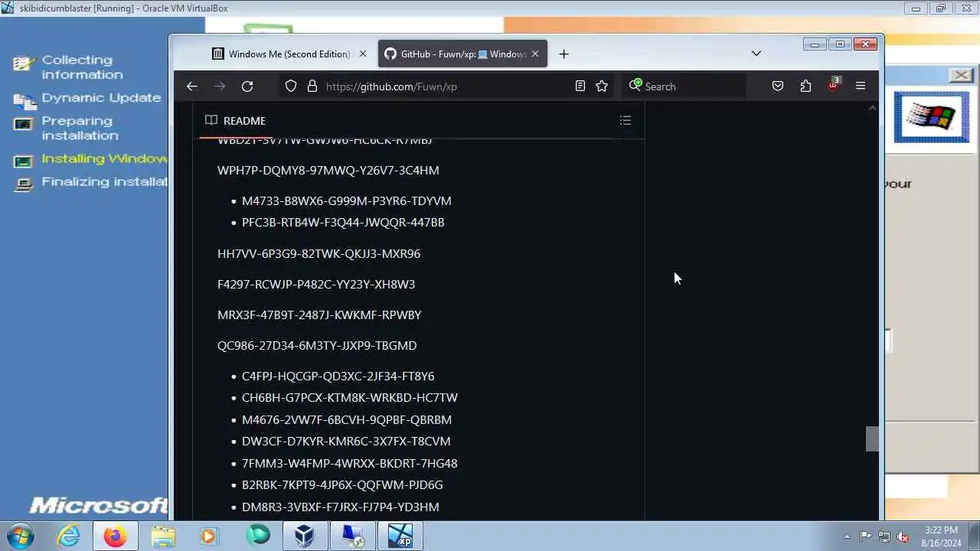
Task: Close the GitHub Fuwn/xp tab
Action: click(535, 54)
